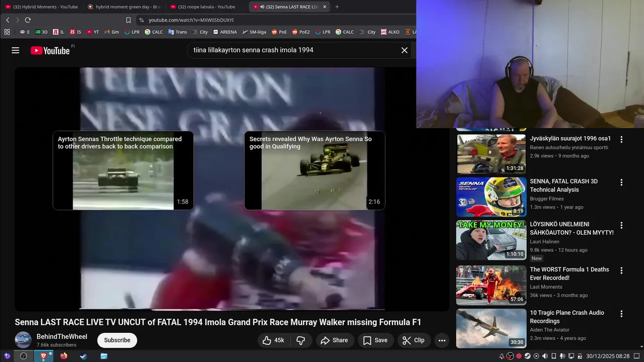Subscribe to BehindTheWheel channel
This screenshot has height=362, width=644.
coord(117,340)
